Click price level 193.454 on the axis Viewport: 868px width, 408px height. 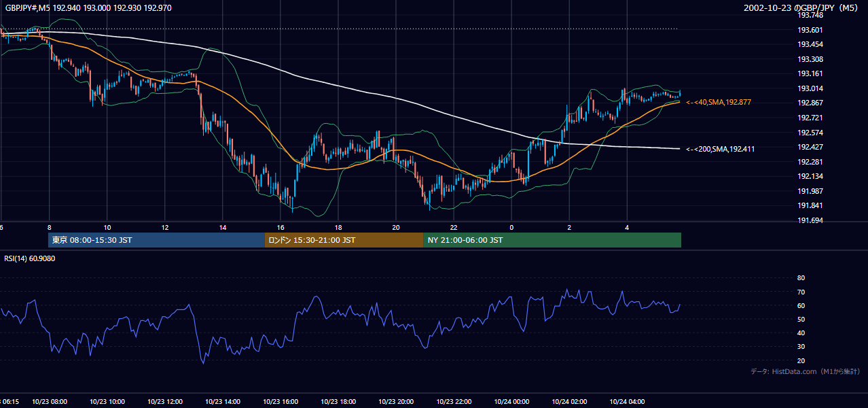tap(810, 44)
